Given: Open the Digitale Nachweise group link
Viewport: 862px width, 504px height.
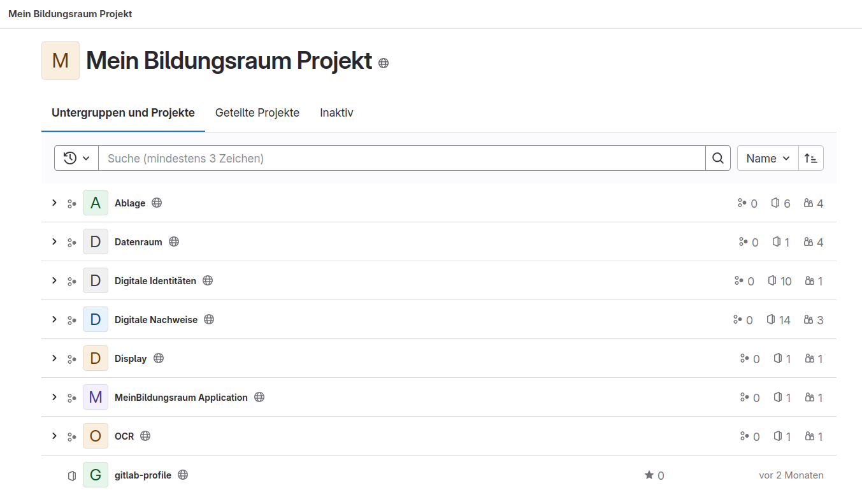Looking at the screenshot, I should (x=156, y=320).
